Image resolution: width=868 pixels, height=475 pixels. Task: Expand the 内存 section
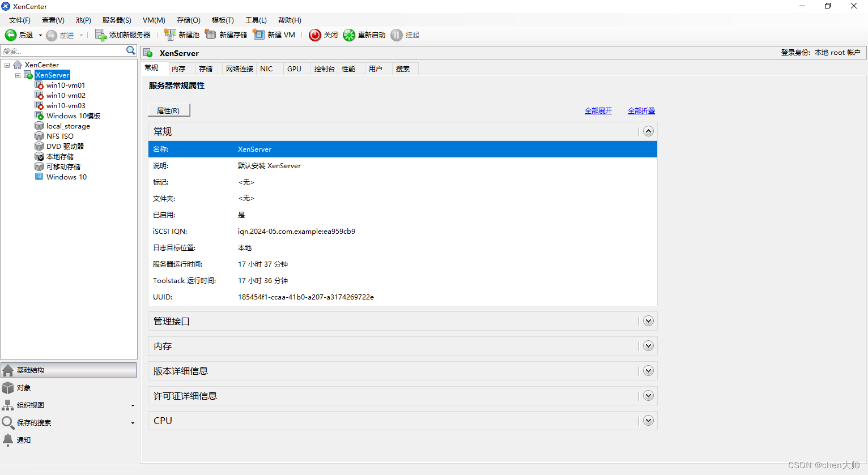tap(649, 346)
